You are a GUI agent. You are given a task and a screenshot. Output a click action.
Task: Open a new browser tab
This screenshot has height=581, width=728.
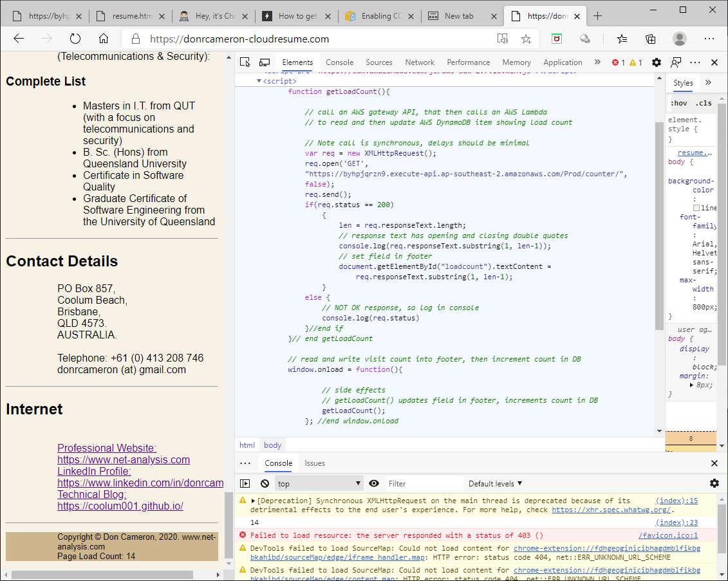[597, 16]
